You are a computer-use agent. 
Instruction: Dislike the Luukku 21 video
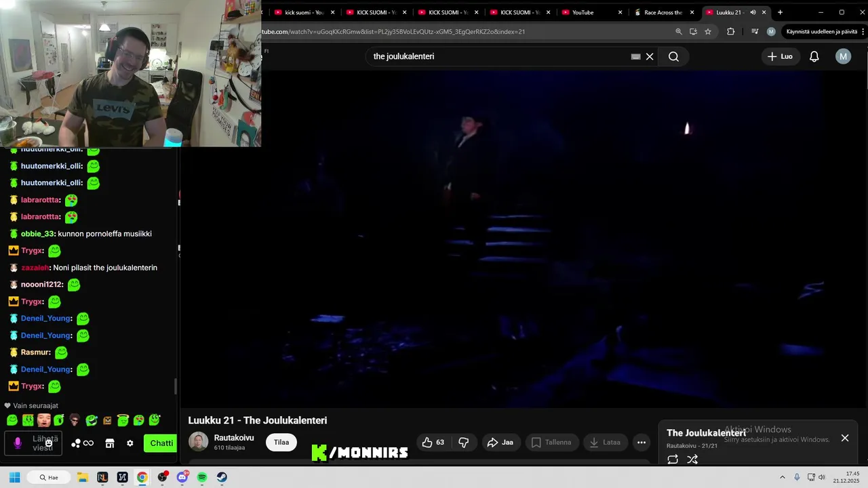coord(464,443)
